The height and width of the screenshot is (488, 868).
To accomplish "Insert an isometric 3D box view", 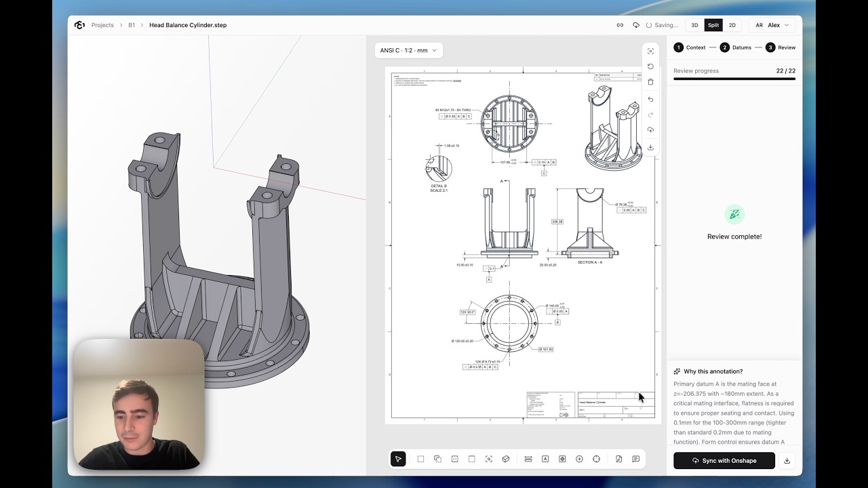I will click(x=505, y=459).
